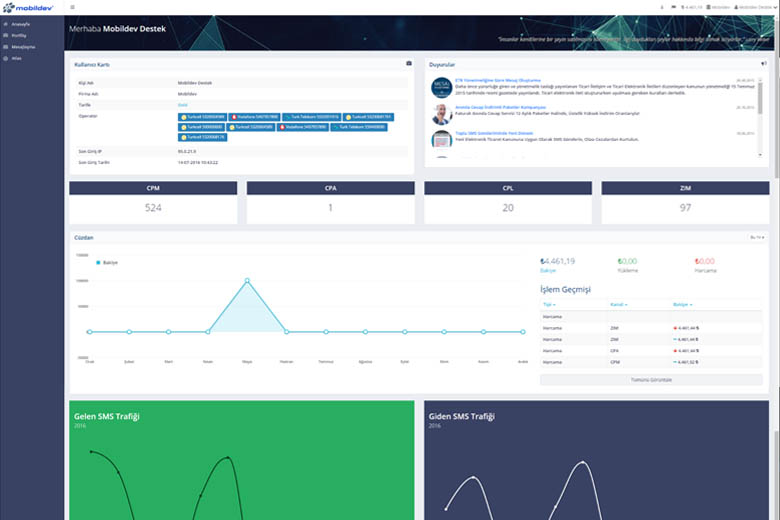
Task: Open the camera icon in Kullanıcı Kartı
Action: coord(408,63)
